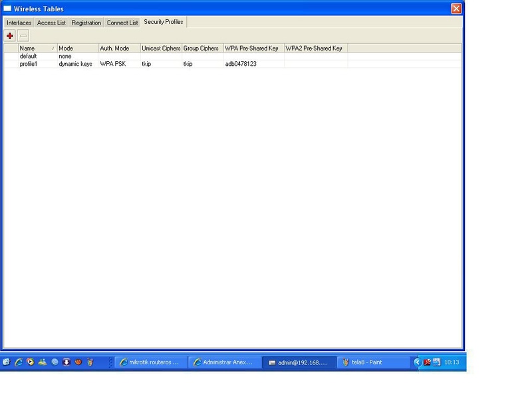Sort the table by the Name column header

[x=37, y=48]
